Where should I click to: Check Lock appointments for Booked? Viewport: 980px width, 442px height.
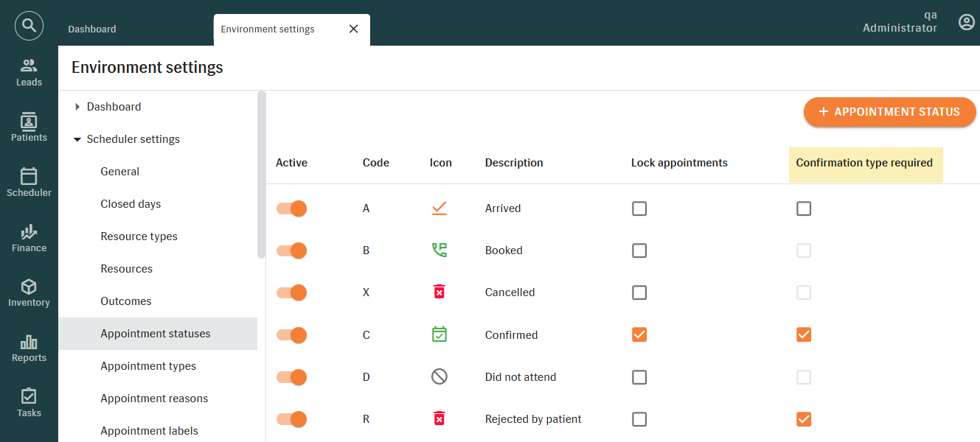click(x=639, y=250)
